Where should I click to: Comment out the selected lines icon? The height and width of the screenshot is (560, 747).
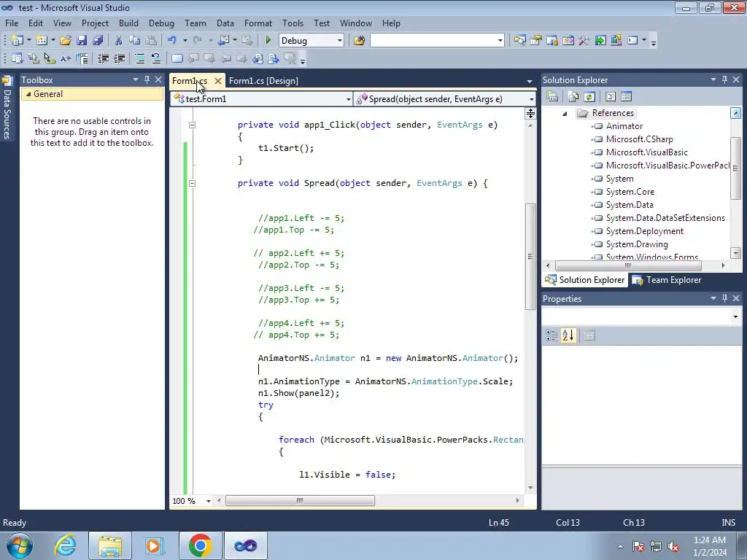coord(140,58)
